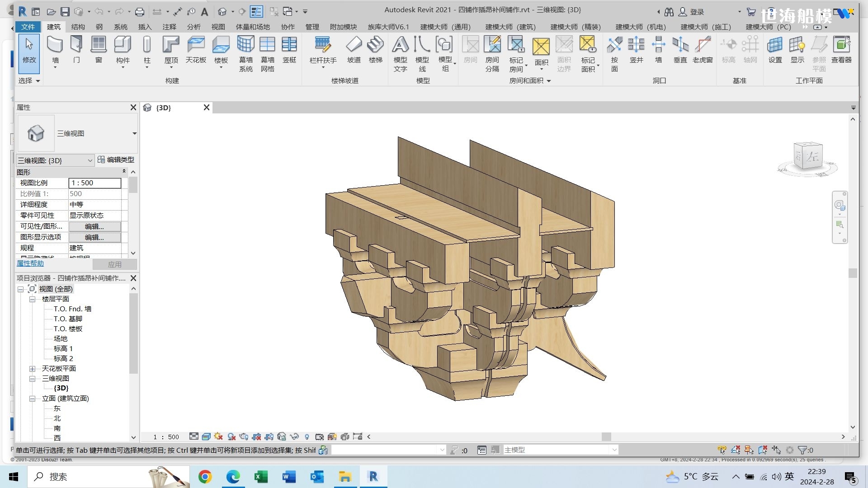Toggle reveal hidden elements lightbulb
868x488 pixels.
(x=307, y=436)
